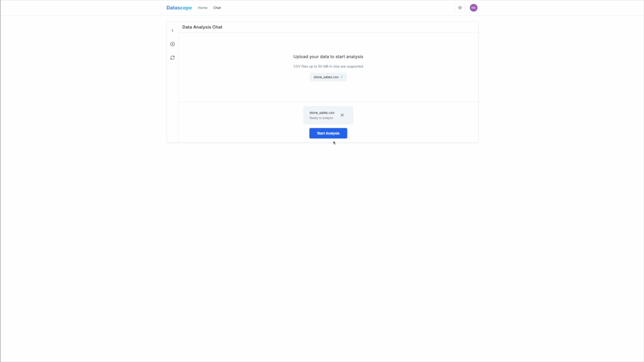Viewport: 644px width, 362px height.
Task: Select the store_sales.csv chip in upload area
Action: coord(326,77)
